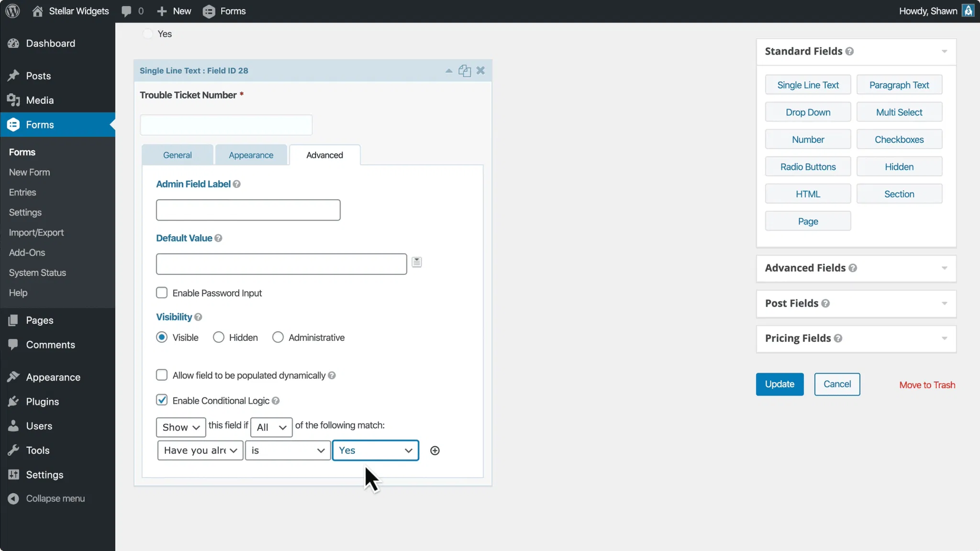Image resolution: width=980 pixels, height=551 pixels.
Task: Select the Hidden visibility radio button
Action: 219,337
